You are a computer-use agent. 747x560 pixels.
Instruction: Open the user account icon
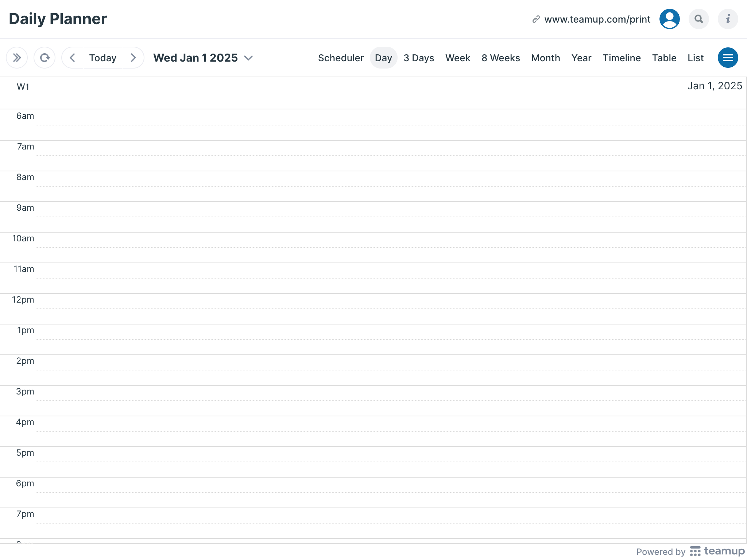[669, 19]
